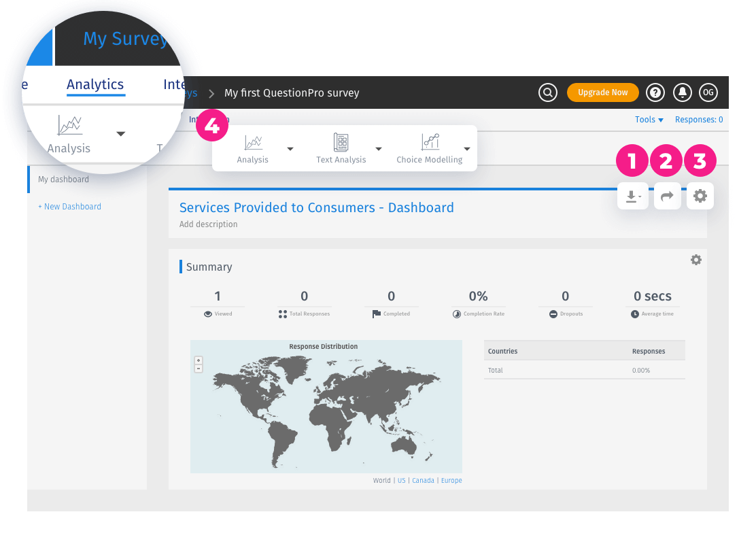
Task: Open the help question-mark icon
Action: click(655, 92)
